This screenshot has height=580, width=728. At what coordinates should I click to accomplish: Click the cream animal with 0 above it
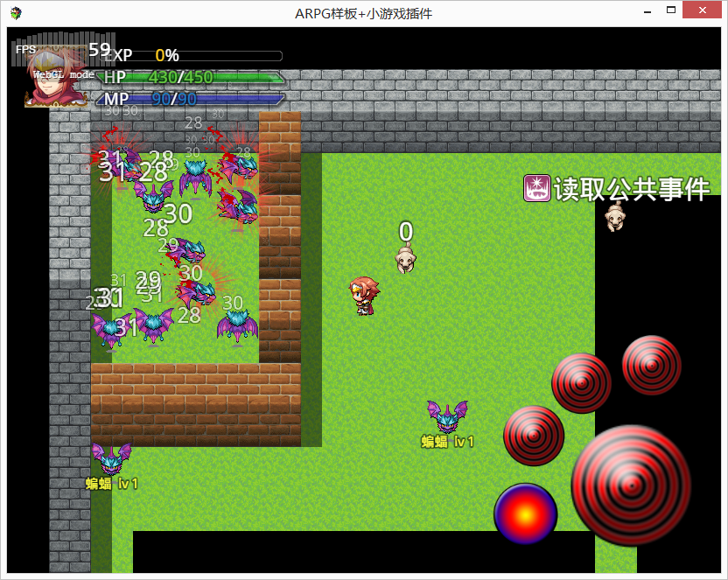pos(405,259)
